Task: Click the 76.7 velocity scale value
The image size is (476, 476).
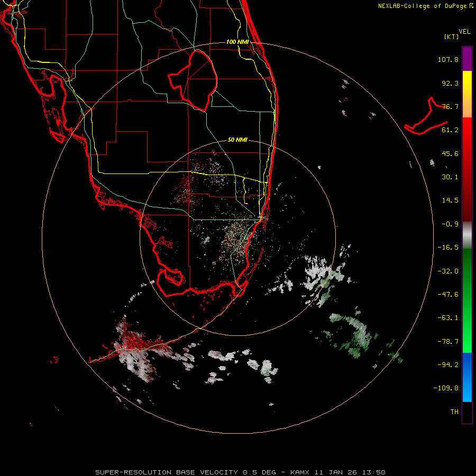Action: coord(450,106)
